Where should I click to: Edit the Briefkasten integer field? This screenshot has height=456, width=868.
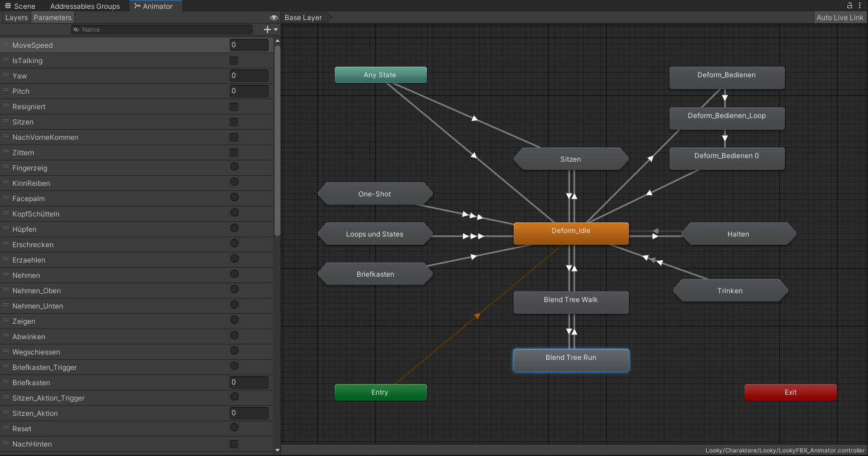pos(249,382)
